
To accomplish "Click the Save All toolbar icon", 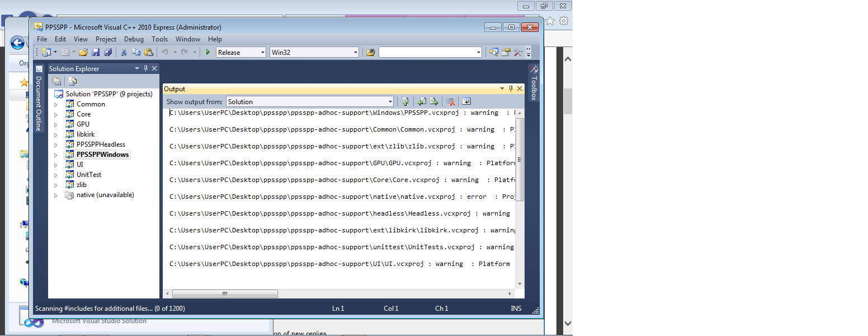I will 107,52.
